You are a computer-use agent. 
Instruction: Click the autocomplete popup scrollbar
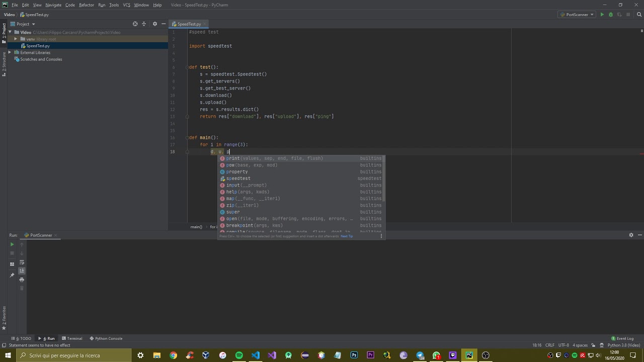coord(384,179)
